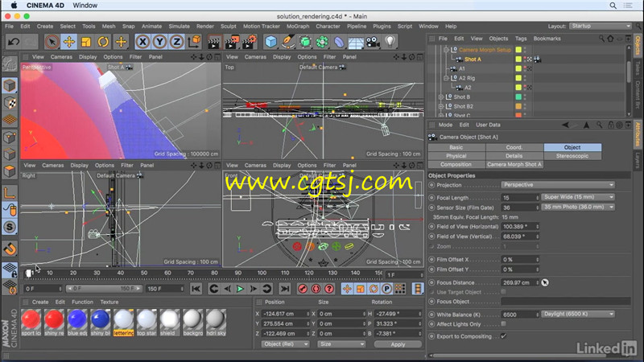Click Record Active Objects button

tap(303, 289)
